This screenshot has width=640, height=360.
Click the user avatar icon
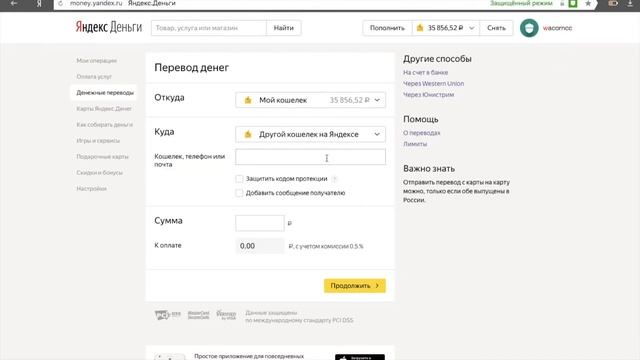tap(529, 28)
